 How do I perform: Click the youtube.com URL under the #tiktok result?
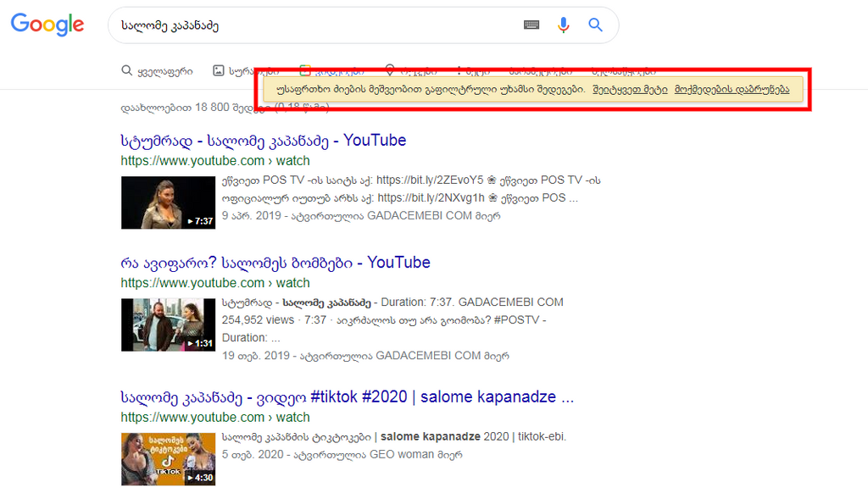[215, 418]
